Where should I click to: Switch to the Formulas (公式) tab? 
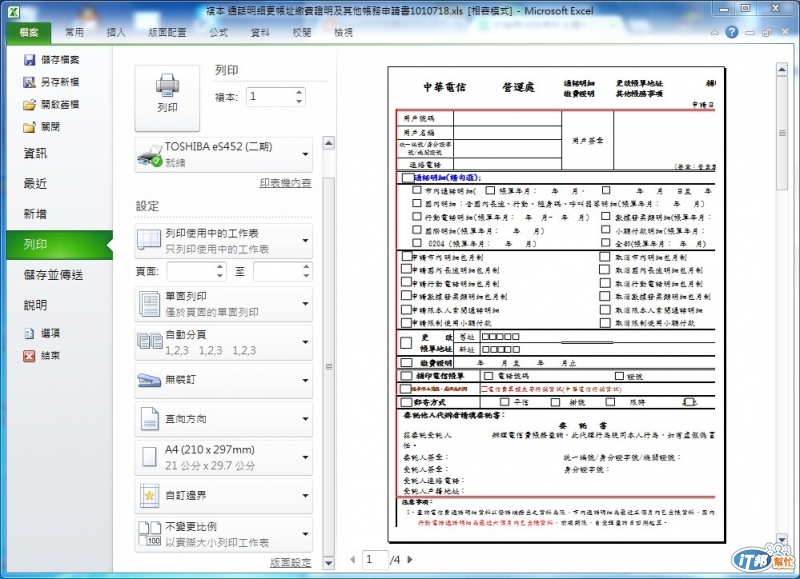(218, 33)
